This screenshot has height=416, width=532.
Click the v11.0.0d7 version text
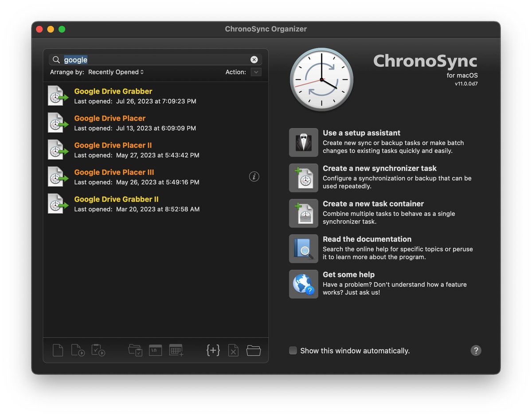pos(466,84)
